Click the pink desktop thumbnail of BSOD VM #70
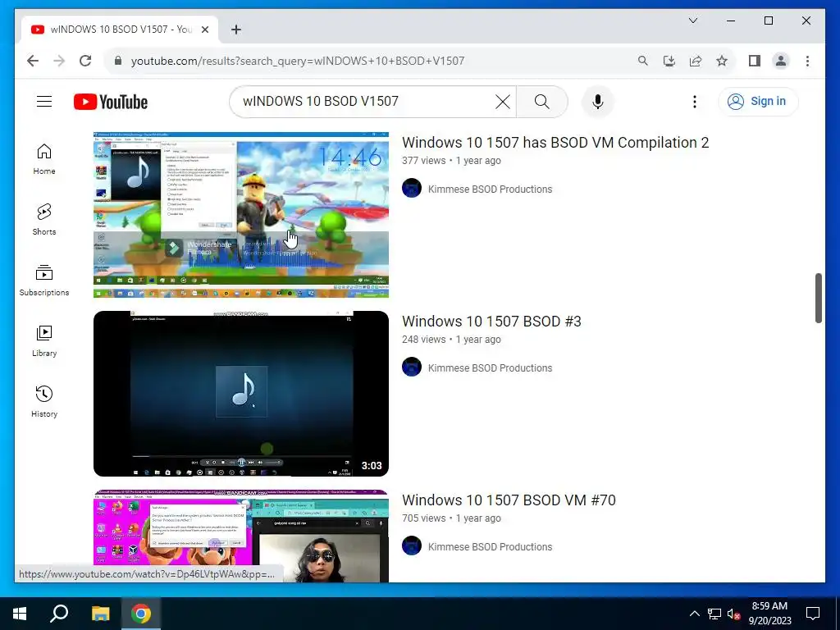The image size is (840, 630). (241, 536)
